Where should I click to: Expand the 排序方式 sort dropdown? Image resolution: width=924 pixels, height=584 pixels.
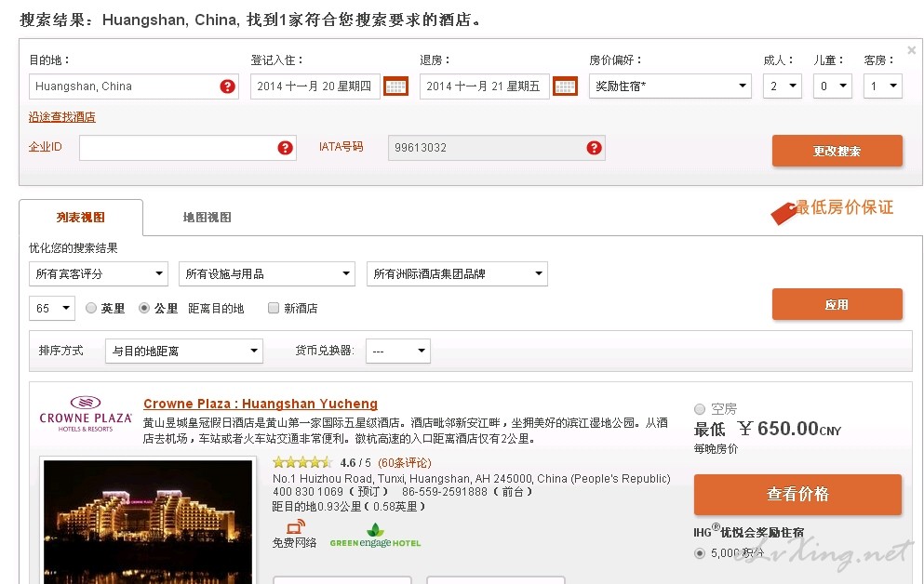pos(184,351)
